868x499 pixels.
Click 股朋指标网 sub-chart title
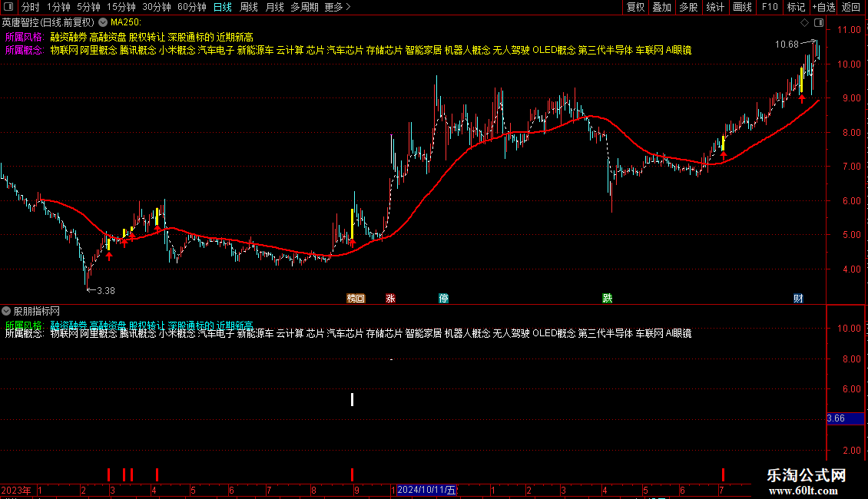[x=37, y=311]
